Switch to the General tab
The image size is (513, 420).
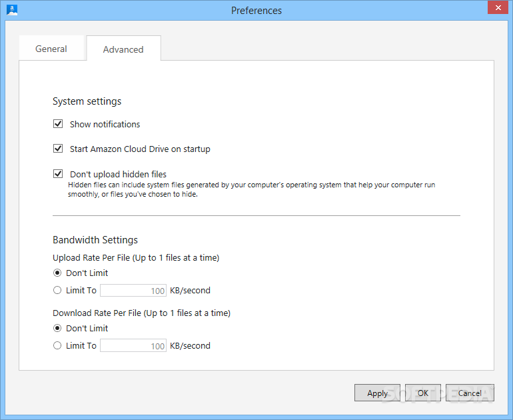[x=51, y=49]
